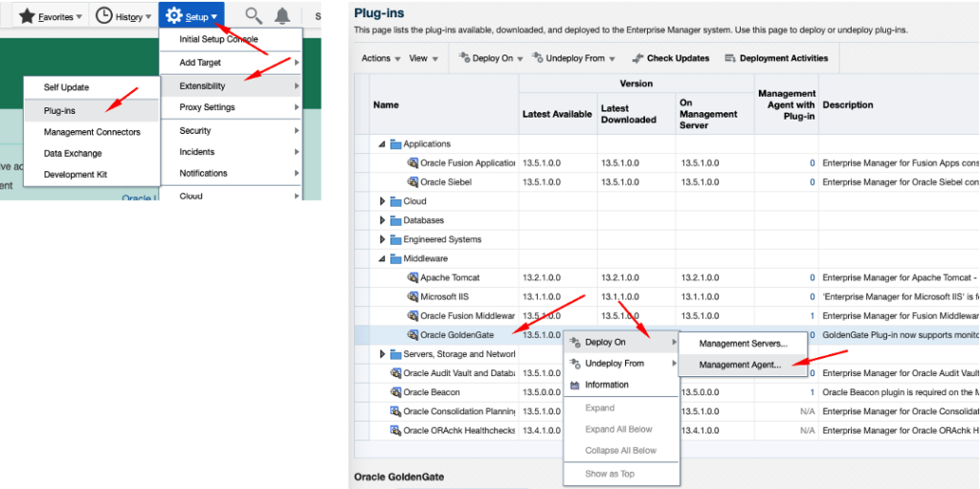Select Management Connectors menu entry

click(92, 132)
